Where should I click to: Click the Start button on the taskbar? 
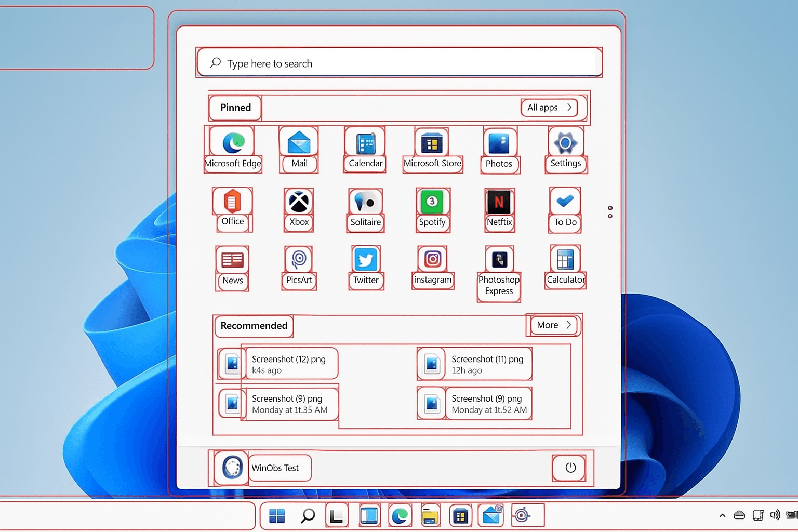[277, 516]
